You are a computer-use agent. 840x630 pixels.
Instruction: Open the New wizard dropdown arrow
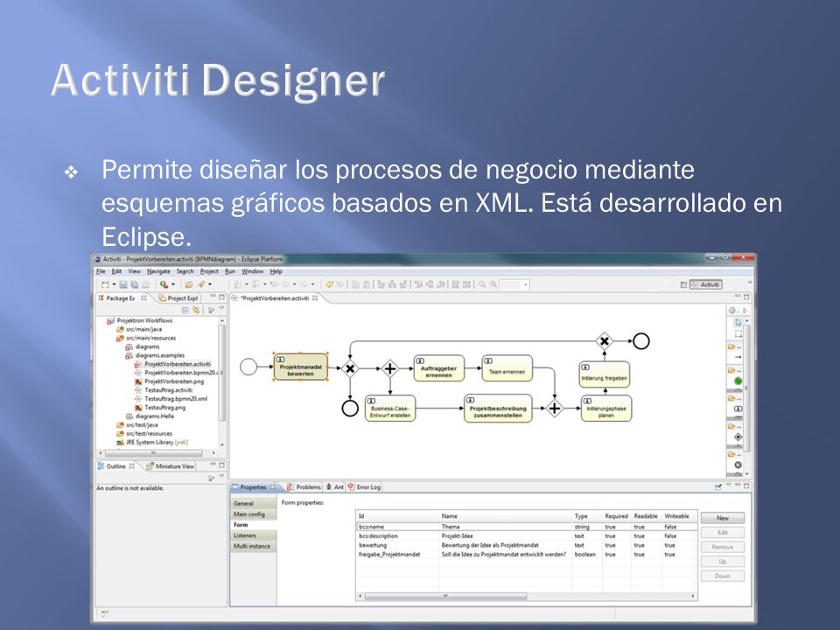[114, 284]
